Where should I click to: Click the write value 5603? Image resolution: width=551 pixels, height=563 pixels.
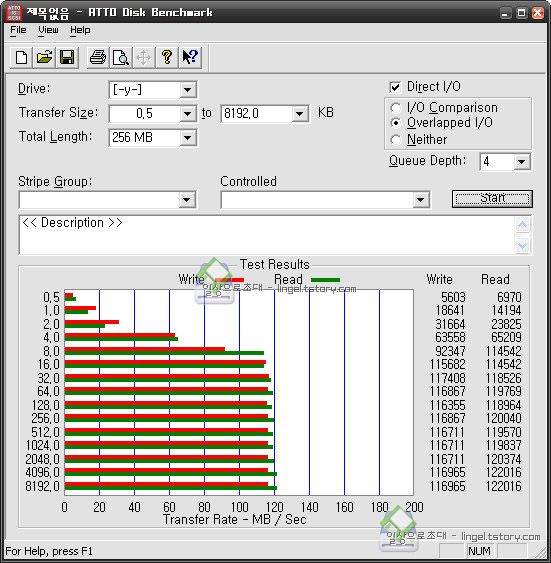453,297
